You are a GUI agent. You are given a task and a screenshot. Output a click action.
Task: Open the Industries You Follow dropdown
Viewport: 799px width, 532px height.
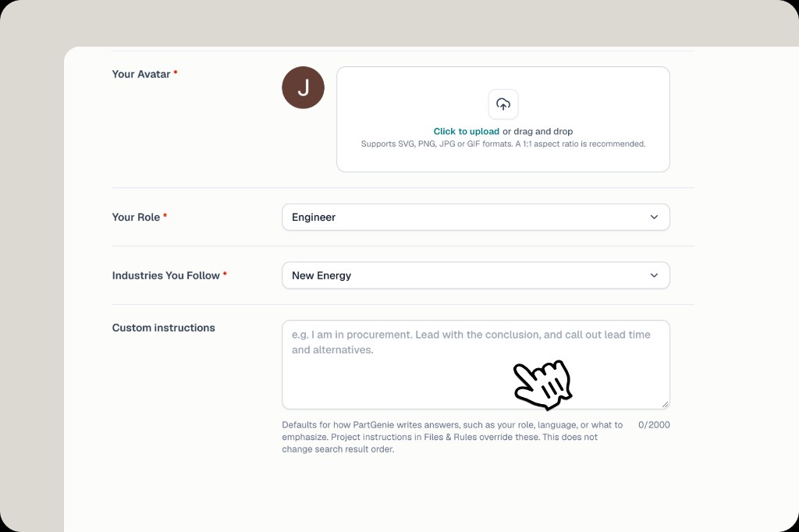pyautogui.click(x=476, y=275)
